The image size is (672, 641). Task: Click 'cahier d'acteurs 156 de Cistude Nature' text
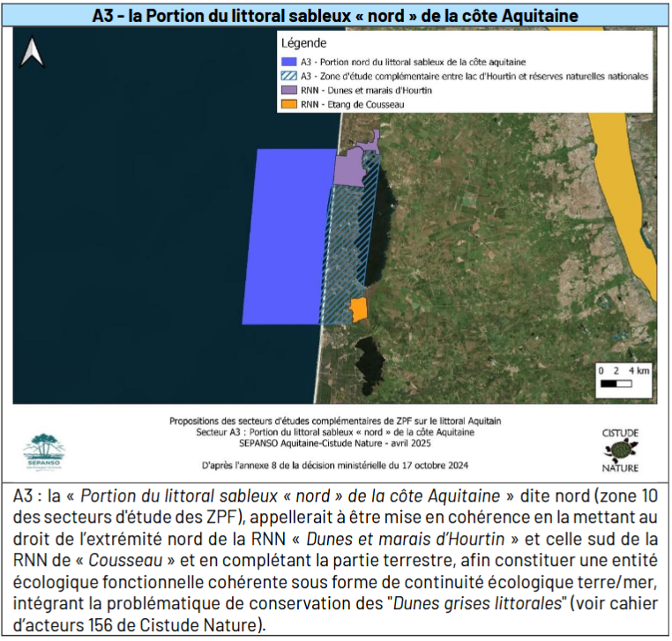(x=335, y=614)
